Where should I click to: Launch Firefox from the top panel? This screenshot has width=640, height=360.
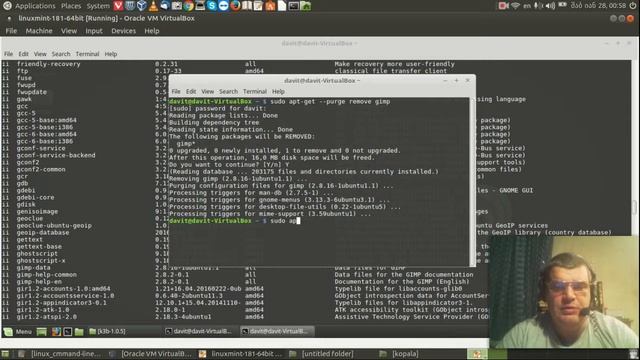tap(236, 6)
